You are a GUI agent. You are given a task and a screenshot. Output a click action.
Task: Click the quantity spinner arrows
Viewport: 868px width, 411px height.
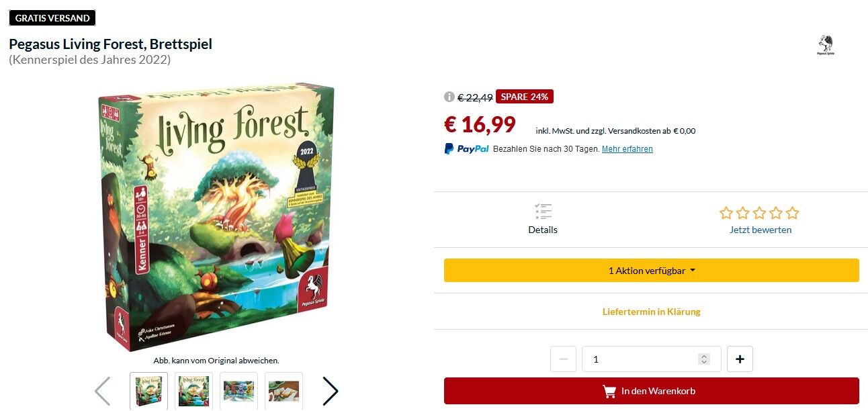click(704, 359)
